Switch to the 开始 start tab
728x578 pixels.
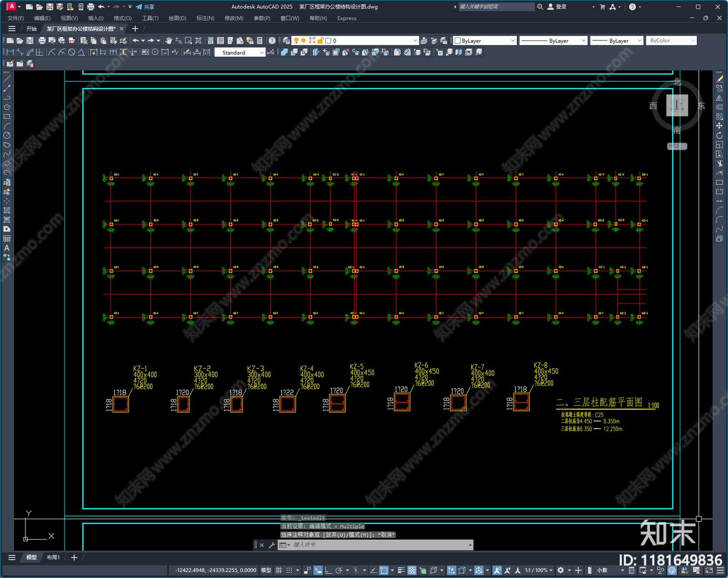point(31,29)
